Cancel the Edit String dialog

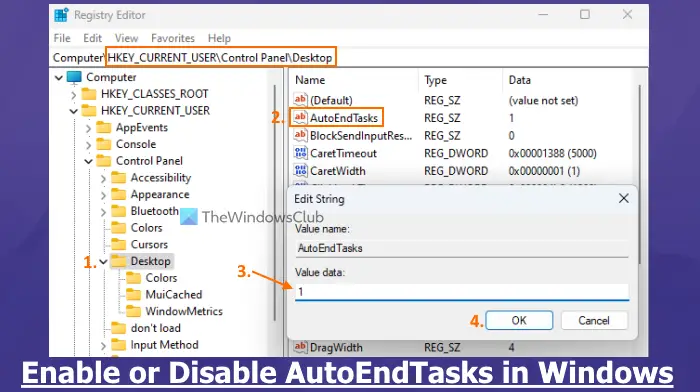pos(594,320)
